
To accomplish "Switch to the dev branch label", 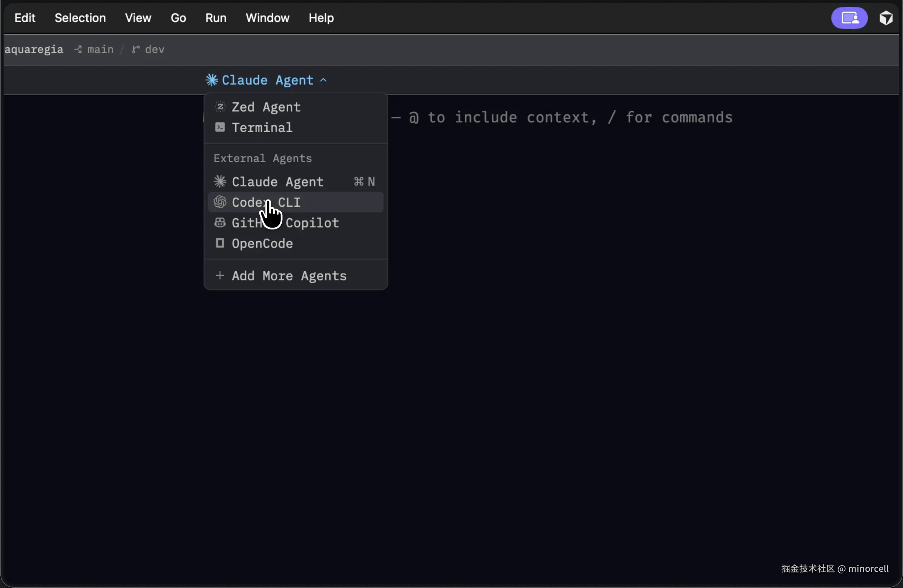I will tap(155, 49).
